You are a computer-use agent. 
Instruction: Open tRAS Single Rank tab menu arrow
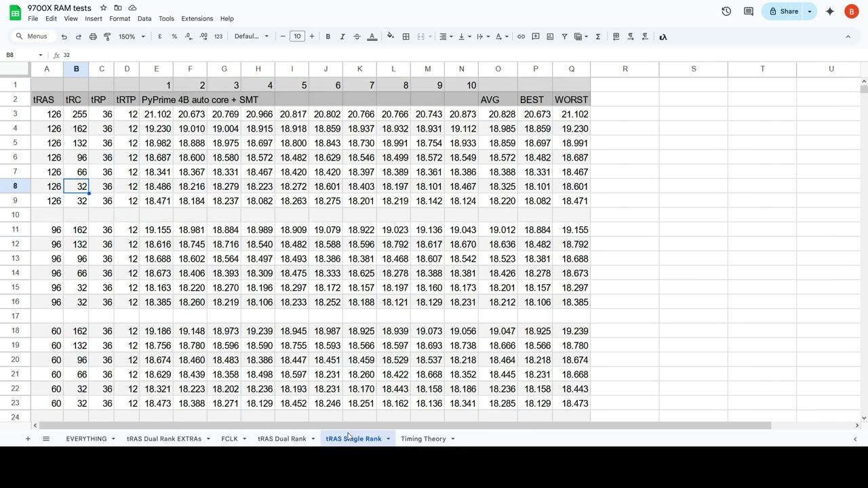(x=388, y=439)
